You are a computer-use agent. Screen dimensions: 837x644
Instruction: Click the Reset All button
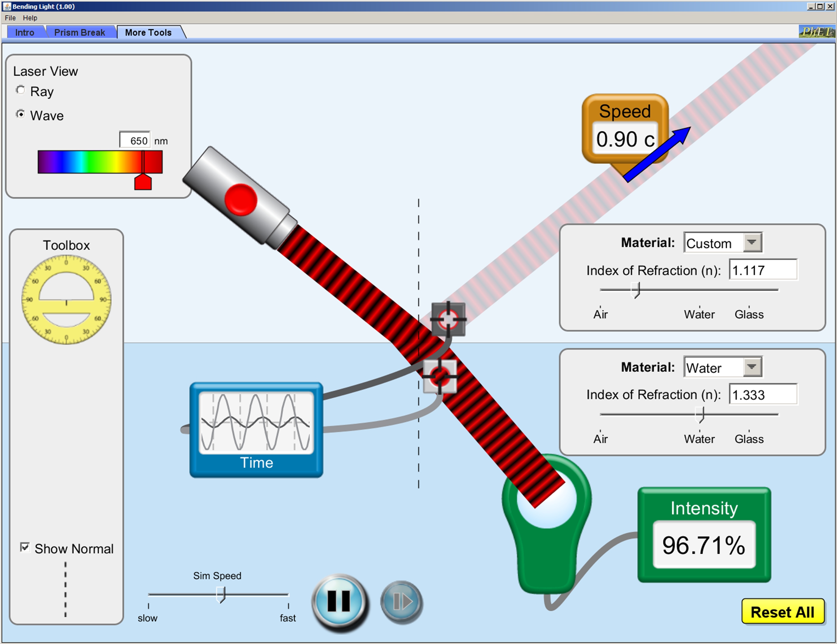pos(782,612)
